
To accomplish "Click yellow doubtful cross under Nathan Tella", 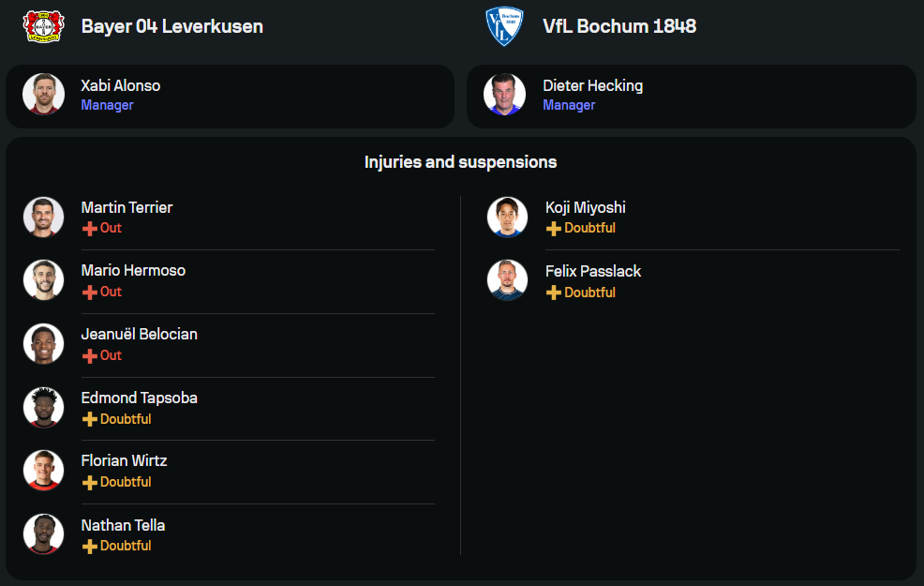I will 90,546.
